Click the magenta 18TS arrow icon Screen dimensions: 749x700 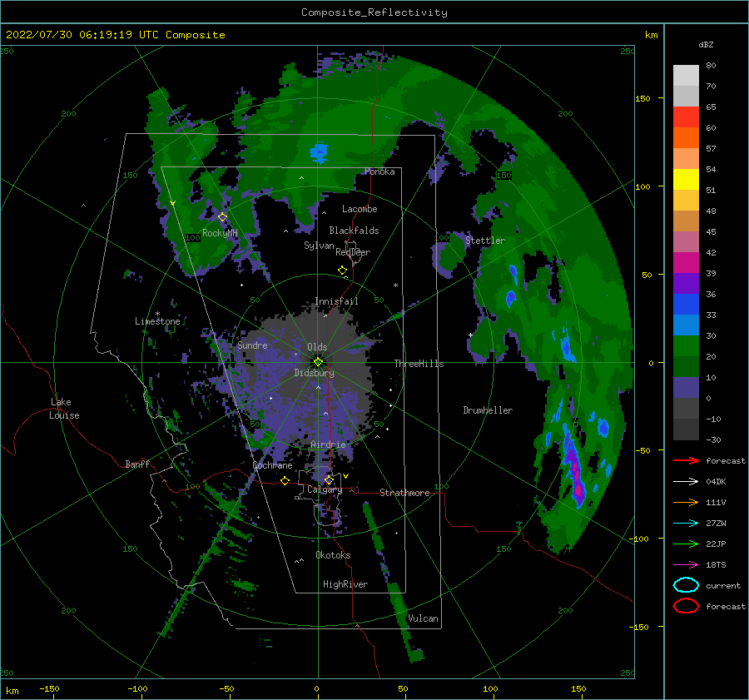coord(686,565)
